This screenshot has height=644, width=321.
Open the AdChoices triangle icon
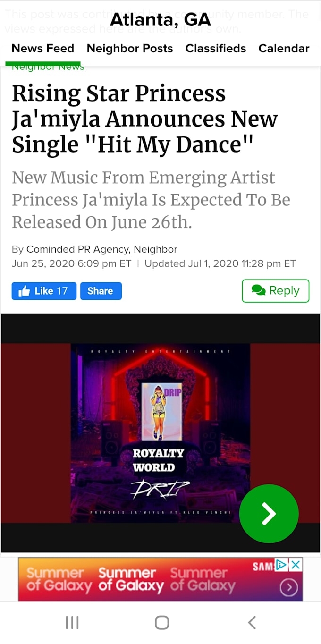(282, 565)
